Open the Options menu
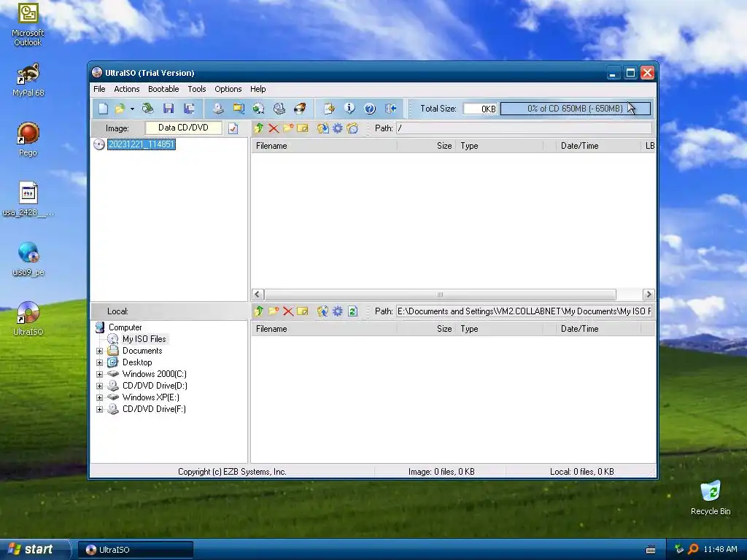Image resolution: width=747 pixels, height=560 pixels. click(x=228, y=89)
